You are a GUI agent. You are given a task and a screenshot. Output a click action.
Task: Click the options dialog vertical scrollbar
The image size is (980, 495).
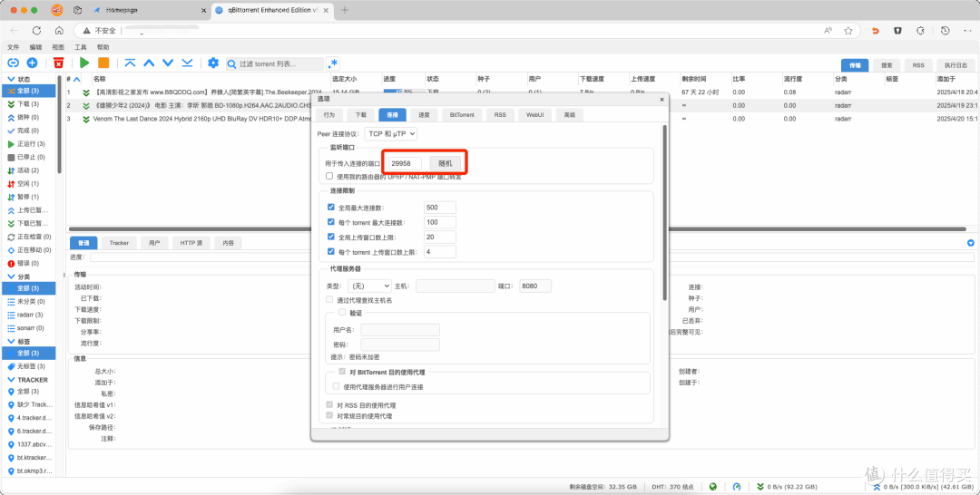664,212
